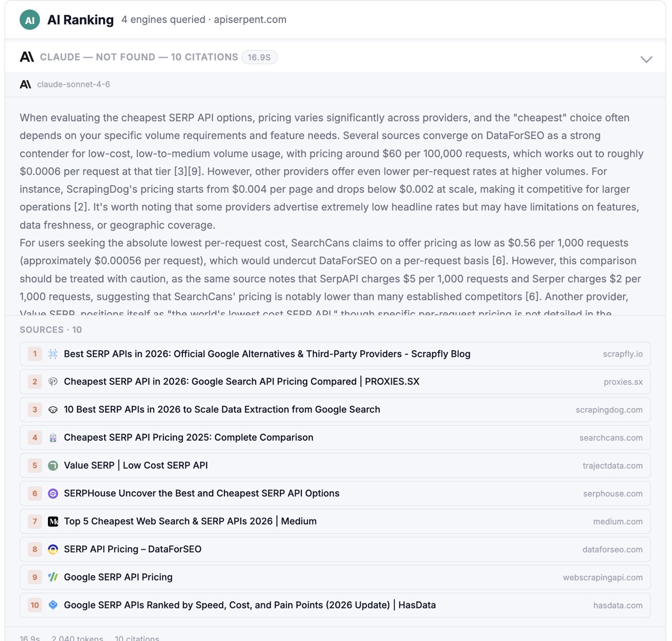Click the green AI Ranking logo circle
Viewport: 672px width, 641px height.
tap(30, 20)
